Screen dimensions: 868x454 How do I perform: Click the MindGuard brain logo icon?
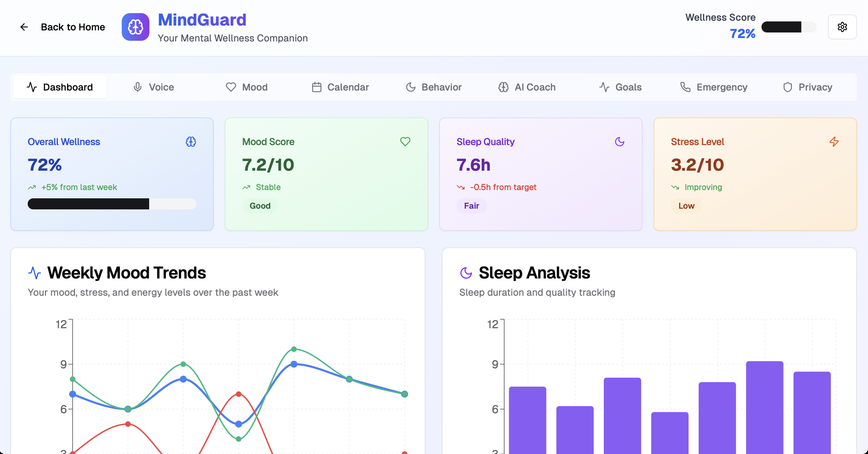(135, 27)
